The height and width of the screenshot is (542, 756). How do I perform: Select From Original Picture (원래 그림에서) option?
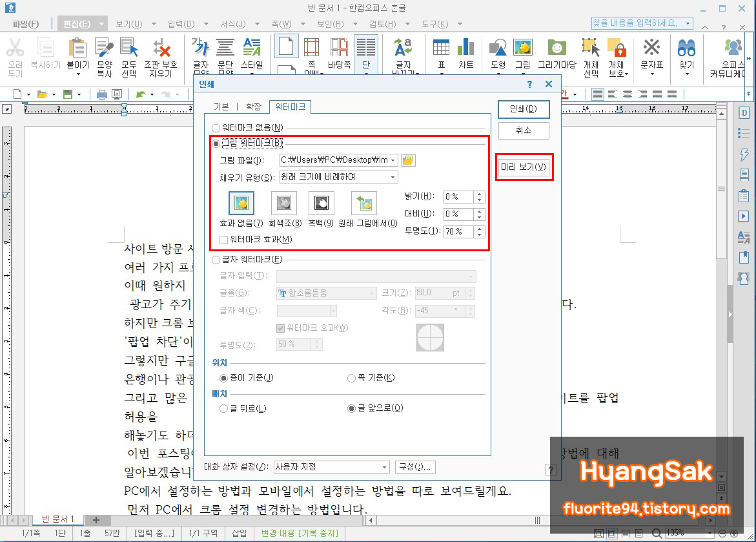click(364, 203)
